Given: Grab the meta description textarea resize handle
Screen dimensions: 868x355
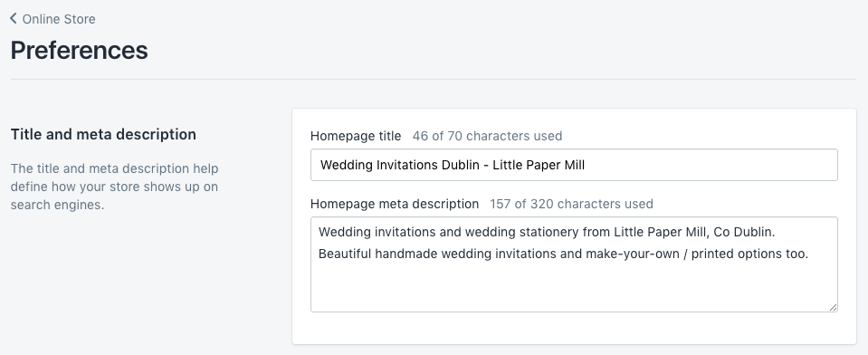Looking at the screenshot, I should (x=833, y=307).
